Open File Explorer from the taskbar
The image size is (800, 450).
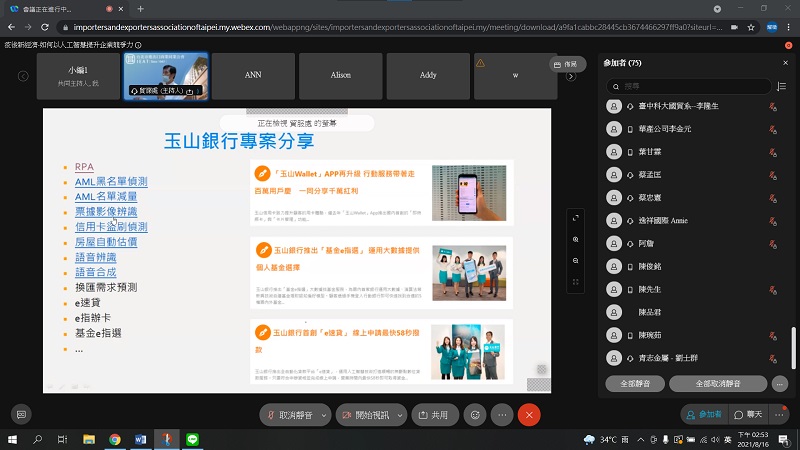click(x=89, y=439)
